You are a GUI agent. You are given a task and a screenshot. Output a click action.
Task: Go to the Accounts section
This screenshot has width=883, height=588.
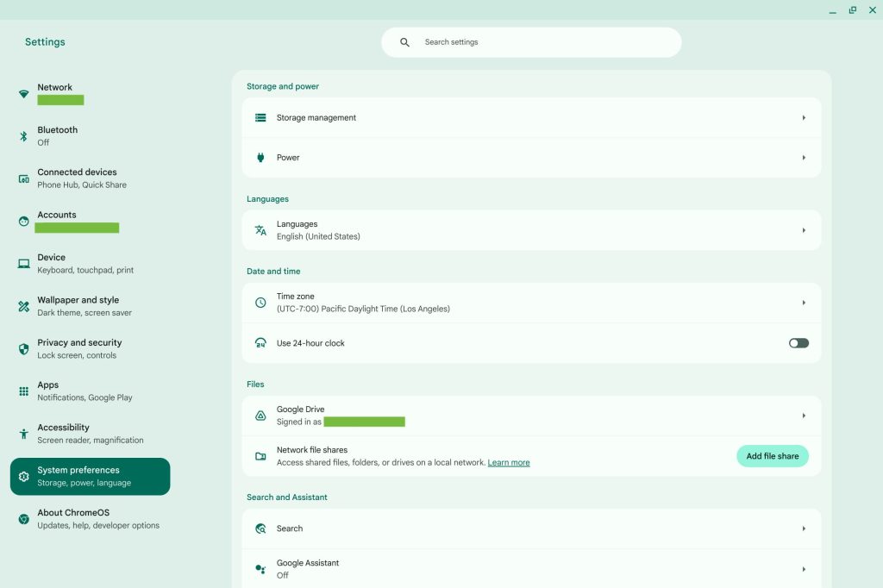57,215
